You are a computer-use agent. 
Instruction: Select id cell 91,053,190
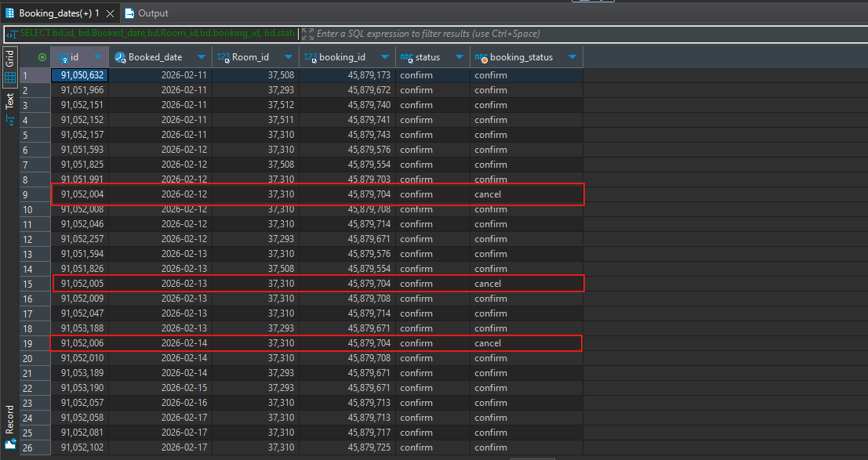tap(80, 388)
